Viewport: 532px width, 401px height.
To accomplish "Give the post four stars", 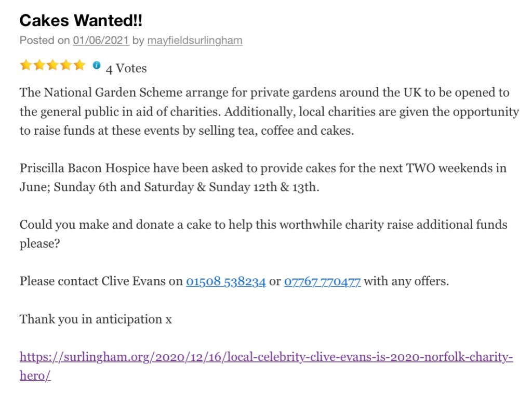I will (65, 66).
